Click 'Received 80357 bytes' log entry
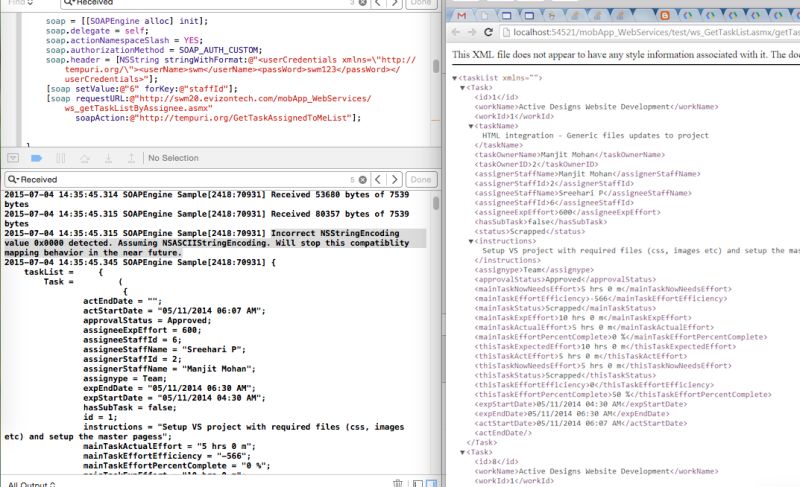This screenshot has height=487, width=800. coord(207,219)
